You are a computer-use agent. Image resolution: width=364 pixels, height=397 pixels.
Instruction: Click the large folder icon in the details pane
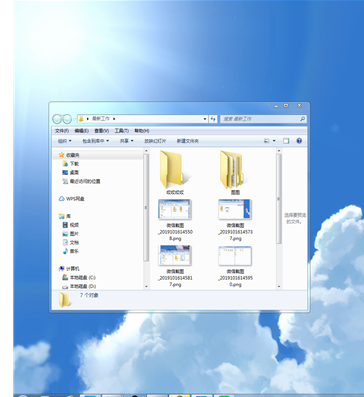click(64, 300)
